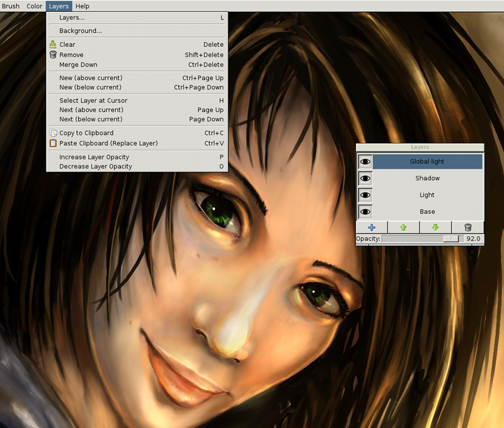
Task: Toggle visibility of the Shadow layer
Action: [x=365, y=179]
